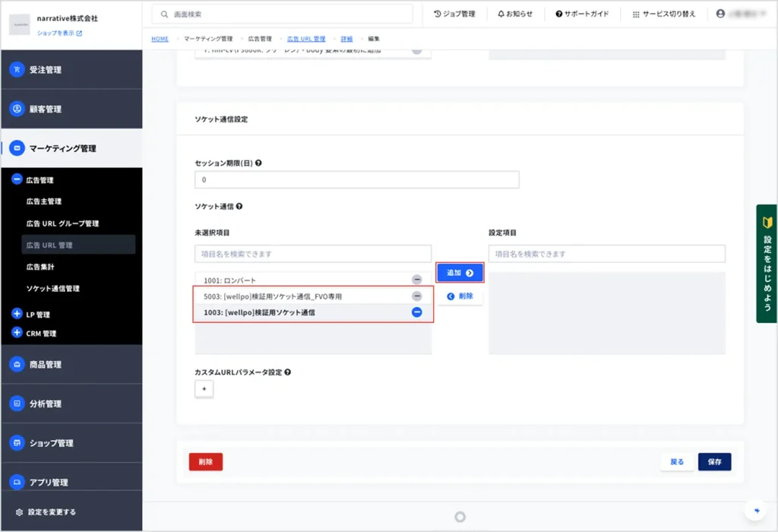Click the 分析管理 icon in sidebar
This screenshot has width=778, height=532.
17,404
